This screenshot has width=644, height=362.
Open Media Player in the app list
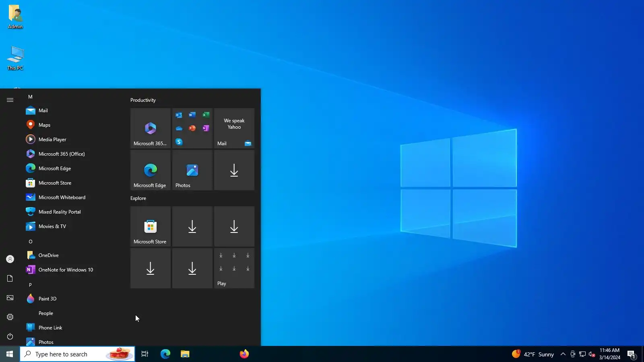pos(72,140)
